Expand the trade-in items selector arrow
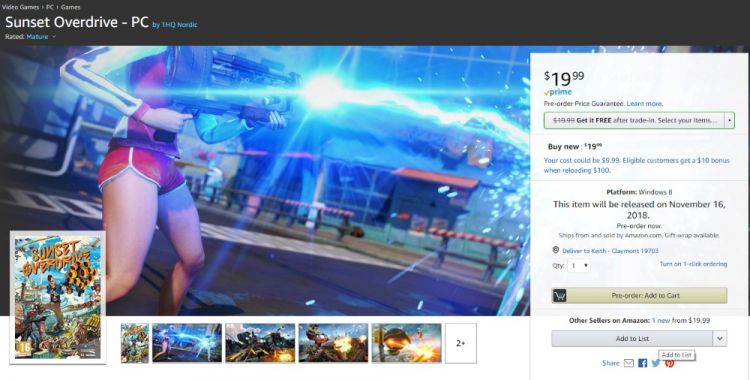This screenshot has width=750, height=380. [x=729, y=121]
